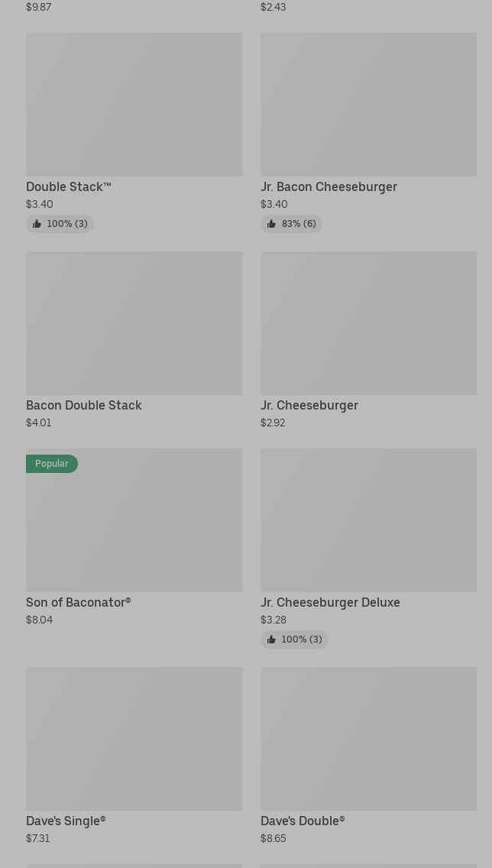The image size is (492, 868).
Task: Click the Bacon Double Stack name
Action: (x=84, y=405)
